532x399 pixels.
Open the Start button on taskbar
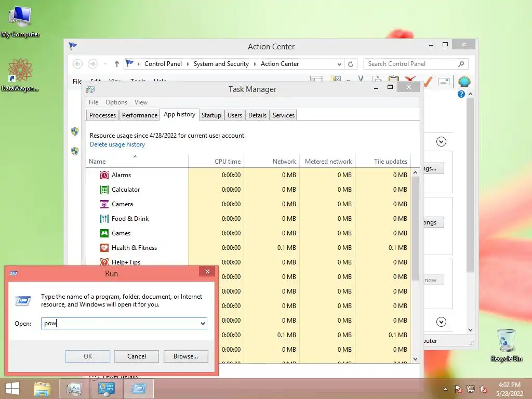(12, 389)
